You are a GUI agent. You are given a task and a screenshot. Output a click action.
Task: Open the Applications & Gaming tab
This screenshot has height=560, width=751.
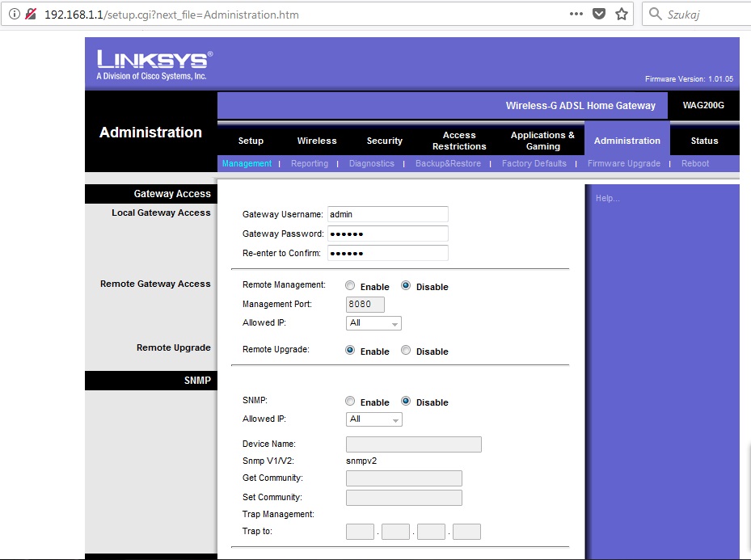[542, 141]
